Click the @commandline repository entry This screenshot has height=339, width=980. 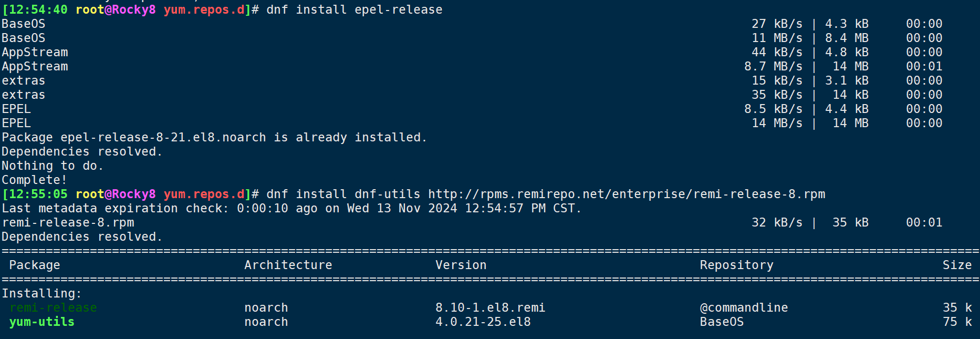744,307
